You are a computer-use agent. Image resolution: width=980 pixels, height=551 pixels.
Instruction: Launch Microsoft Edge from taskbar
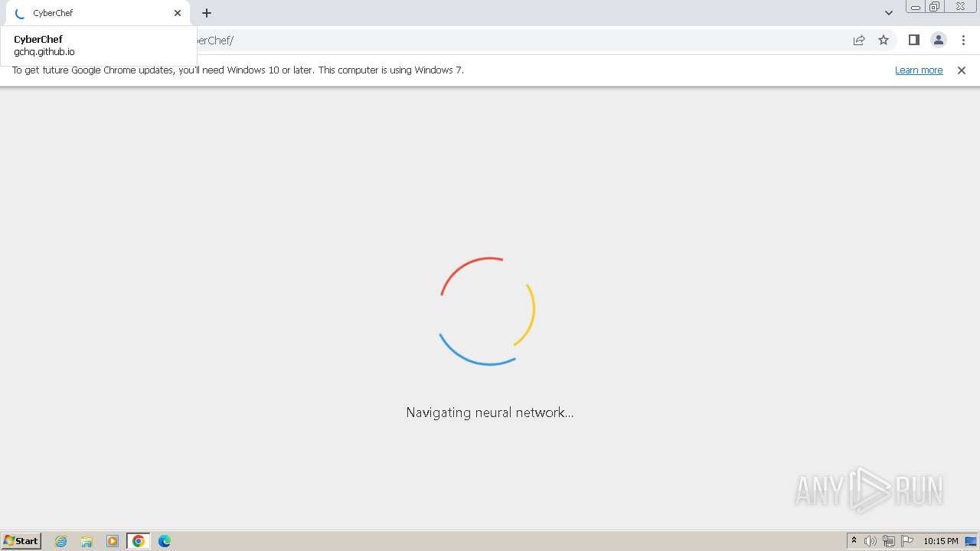pos(165,541)
